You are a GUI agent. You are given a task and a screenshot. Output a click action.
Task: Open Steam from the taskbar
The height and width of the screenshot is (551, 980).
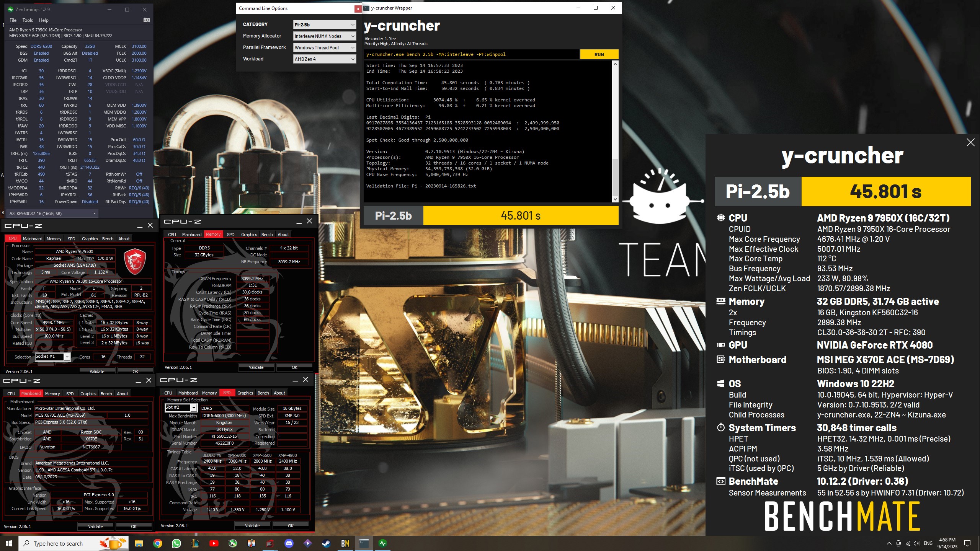pos(327,543)
